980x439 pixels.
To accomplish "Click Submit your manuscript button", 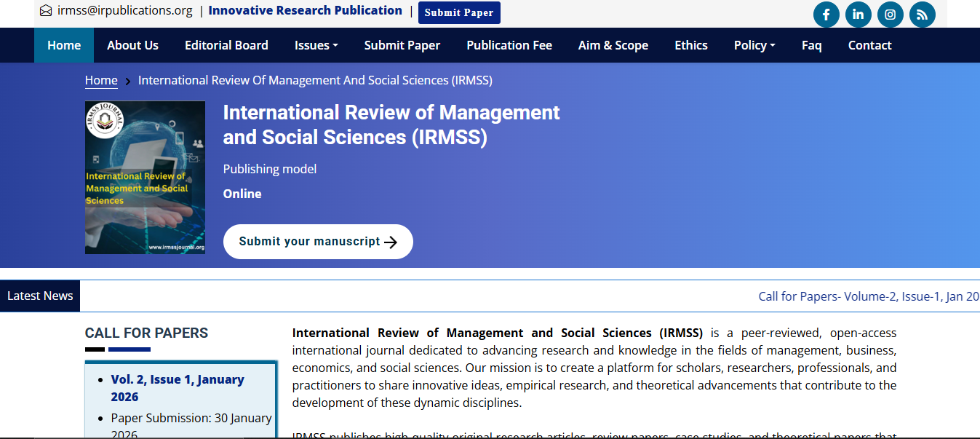I will 318,242.
